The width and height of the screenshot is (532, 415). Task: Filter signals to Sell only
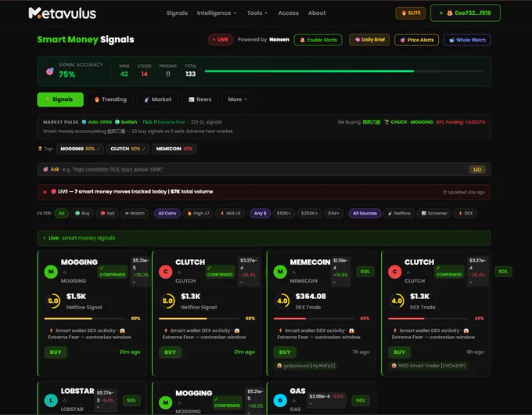pyautogui.click(x=107, y=213)
